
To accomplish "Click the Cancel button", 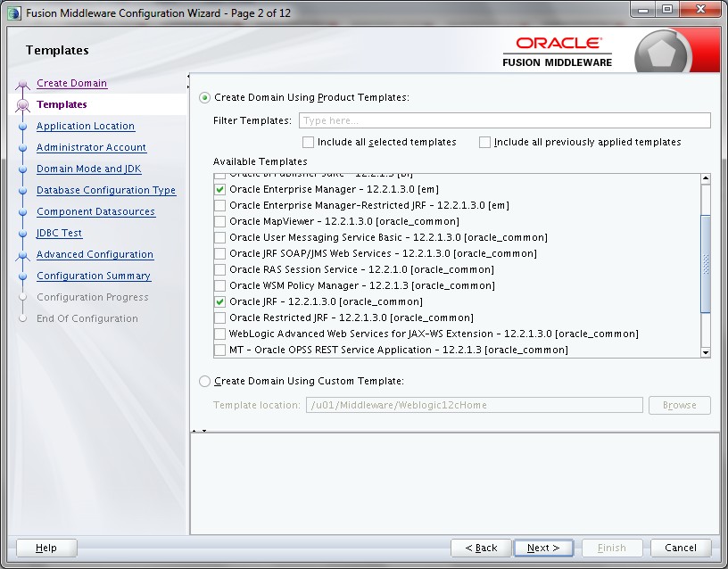I will click(681, 548).
